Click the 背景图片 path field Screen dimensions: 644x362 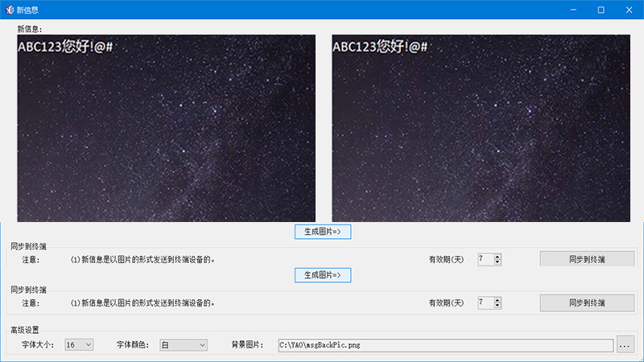click(446, 345)
